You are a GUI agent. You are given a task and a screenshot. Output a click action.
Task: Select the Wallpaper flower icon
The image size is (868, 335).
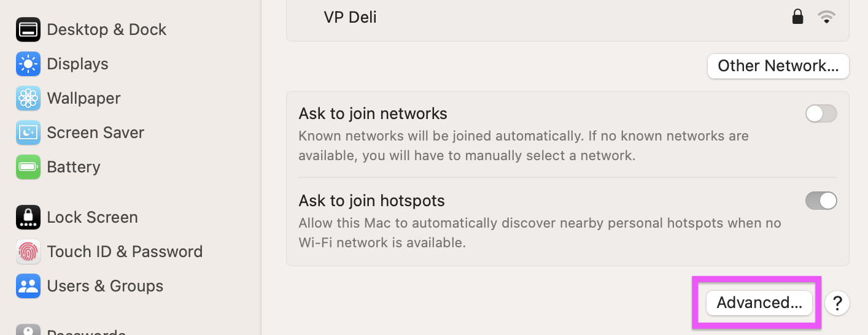[28, 98]
